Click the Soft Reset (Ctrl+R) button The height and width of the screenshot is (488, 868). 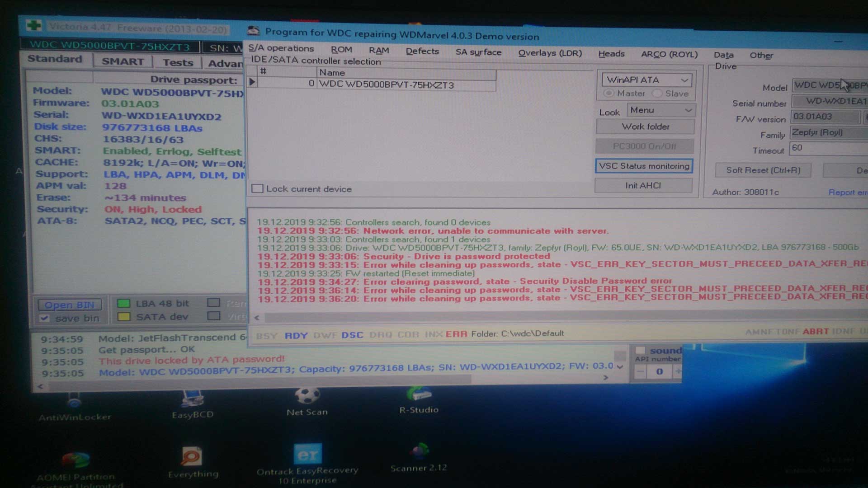click(x=763, y=170)
